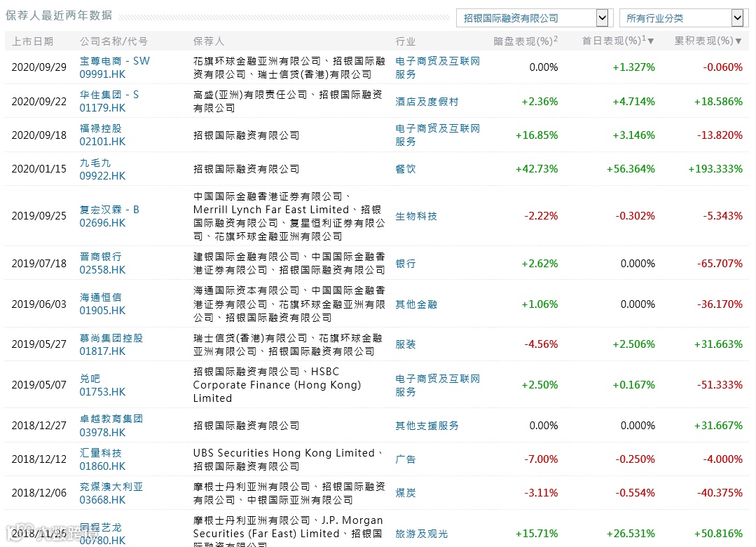Open 九毛九 company link
The width and height of the screenshot is (756, 547).
[95, 163]
